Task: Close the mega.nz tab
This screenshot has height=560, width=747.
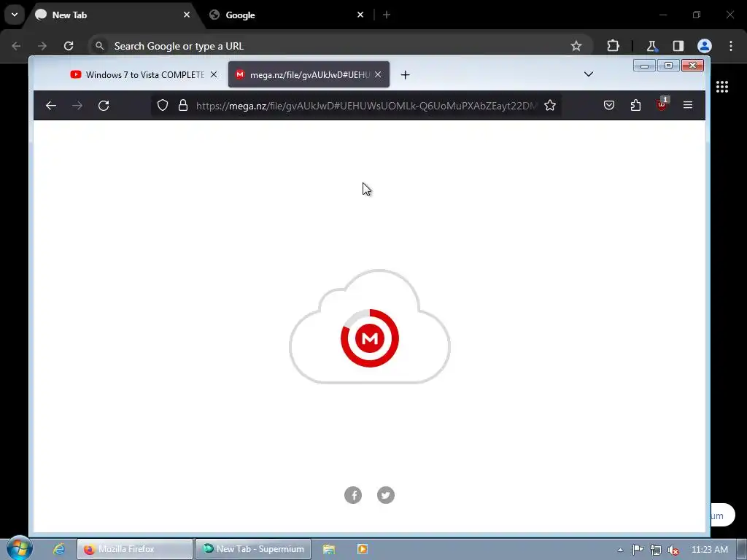Action: tap(378, 75)
